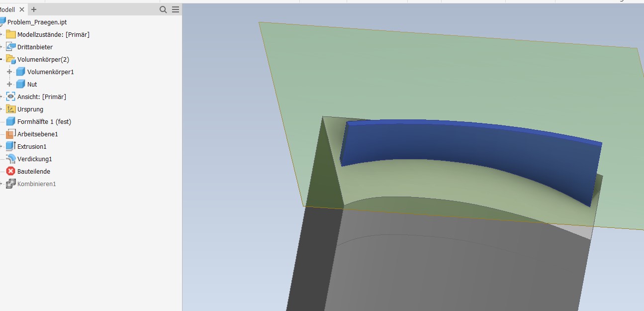644x311 pixels.
Task: Click the Ursprung origin folder icon
Action: click(11, 109)
